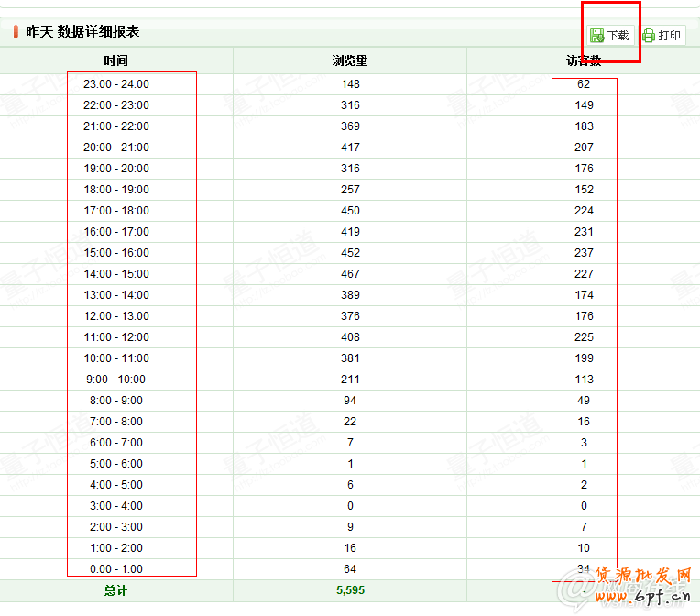The width and height of the screenshot is (700, 616).
Task: Click the orange marker beside 昨天 数据详细报表
Action: pyautogui.click(x=16, y=32)
